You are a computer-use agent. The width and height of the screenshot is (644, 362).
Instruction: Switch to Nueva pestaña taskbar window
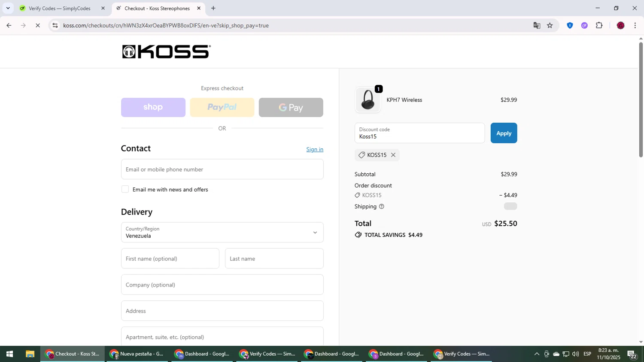pyautogui.click(x=137, y=354)
